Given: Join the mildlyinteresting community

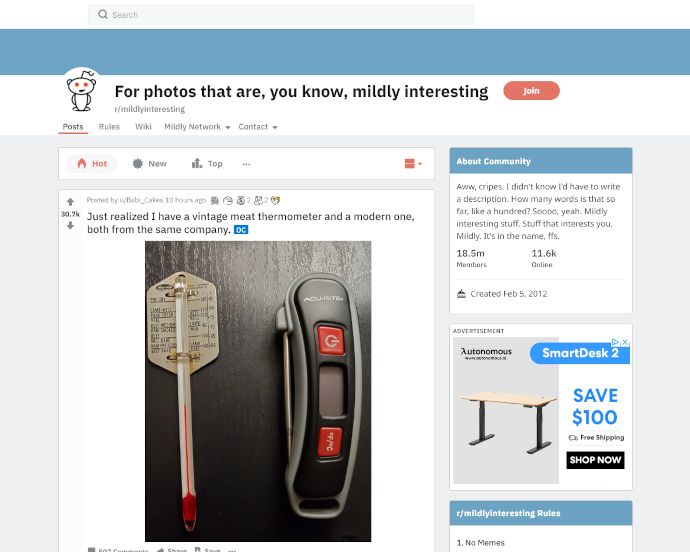Looking at the screenshot, I should click(x=531, y=91).
